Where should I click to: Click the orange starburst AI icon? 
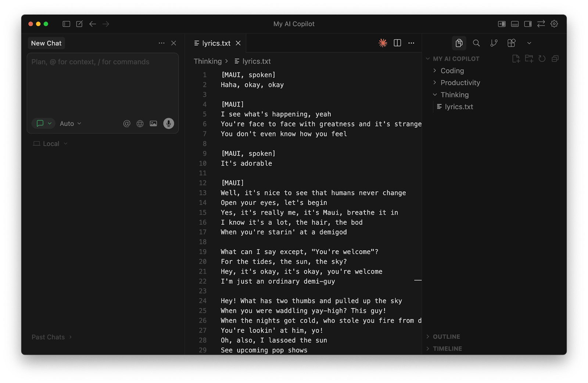(x=383, y=43)
